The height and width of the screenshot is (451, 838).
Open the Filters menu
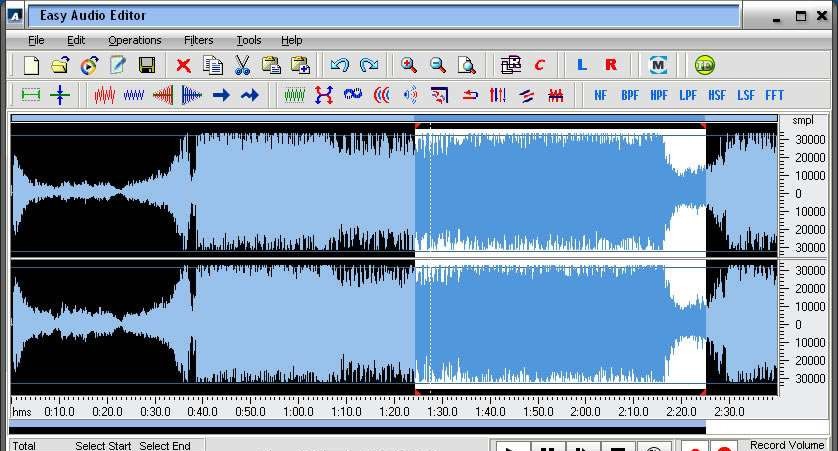point(198,40)
